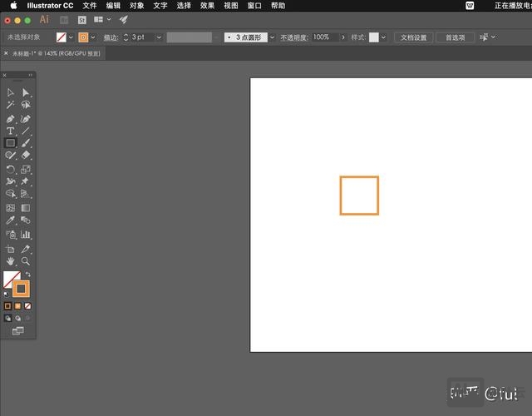
Task: Select the Hand tool
Action: [11, 261]
